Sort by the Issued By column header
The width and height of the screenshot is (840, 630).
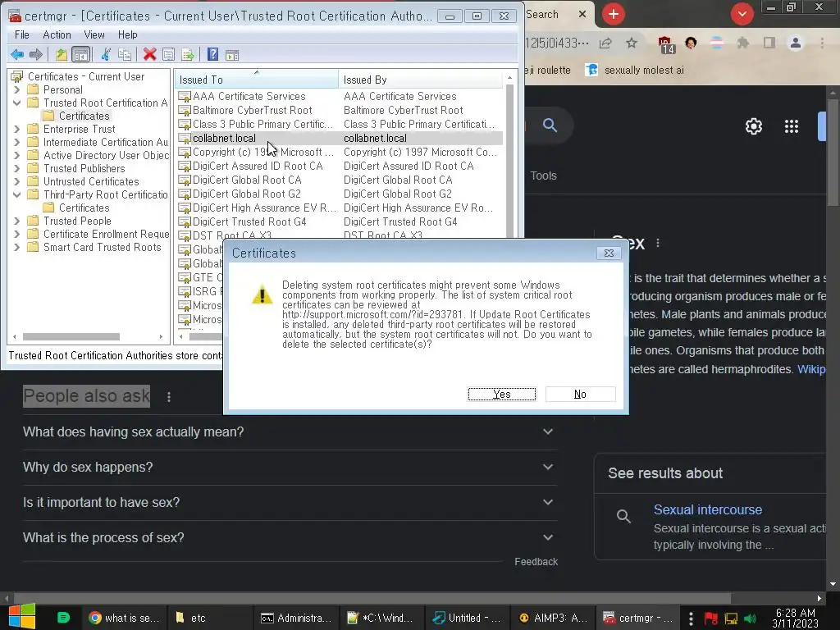coord(421,80)
